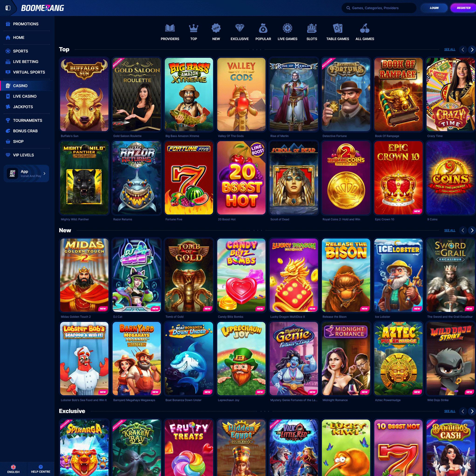Click the Promotions gift icon in the sidebar

point(8,24)
